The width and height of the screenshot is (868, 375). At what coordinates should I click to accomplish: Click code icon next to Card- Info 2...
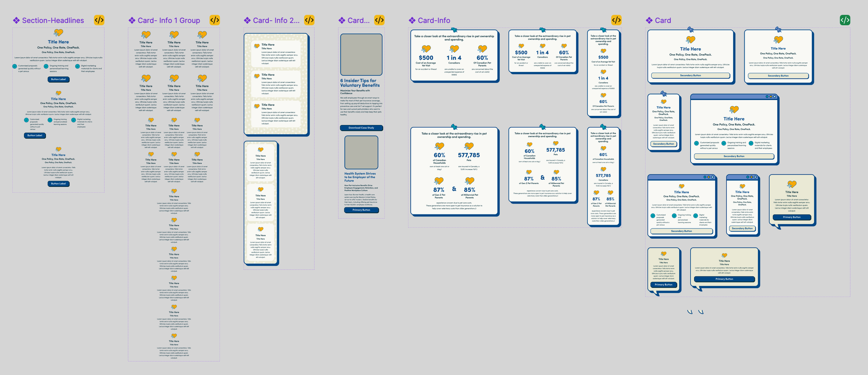[x=309, y=20]
